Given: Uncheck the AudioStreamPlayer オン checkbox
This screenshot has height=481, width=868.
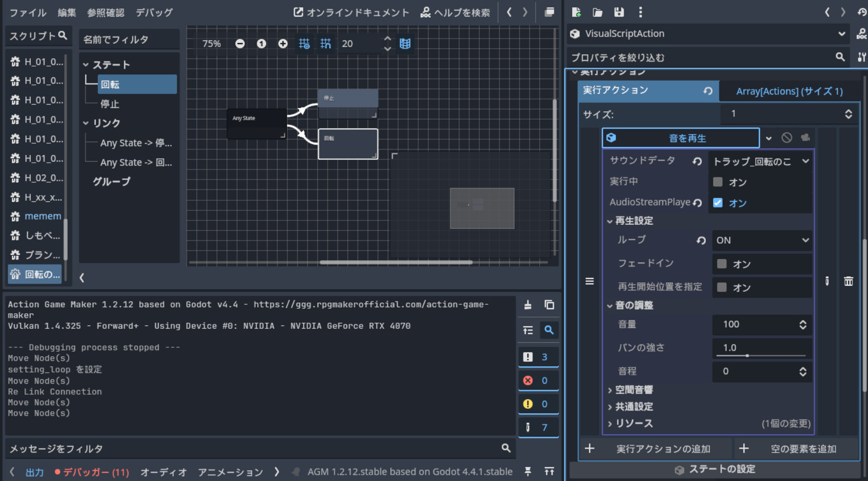Looking at the screenshot, I should coord(718,202).
